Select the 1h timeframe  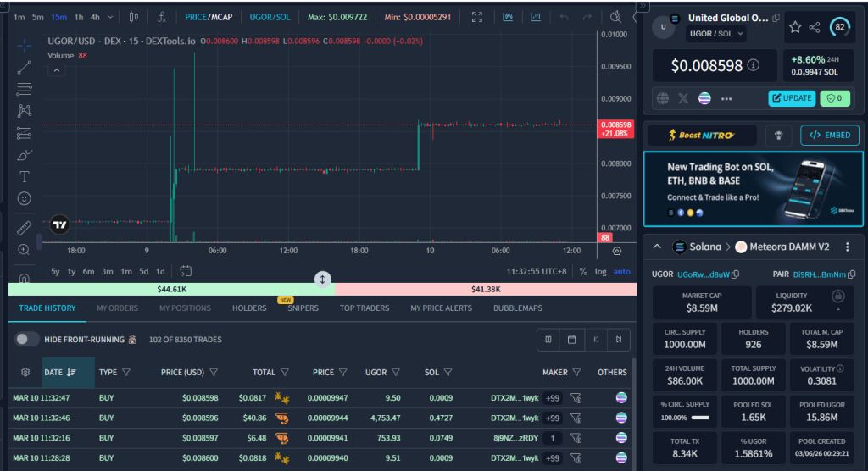click(79, 17)
